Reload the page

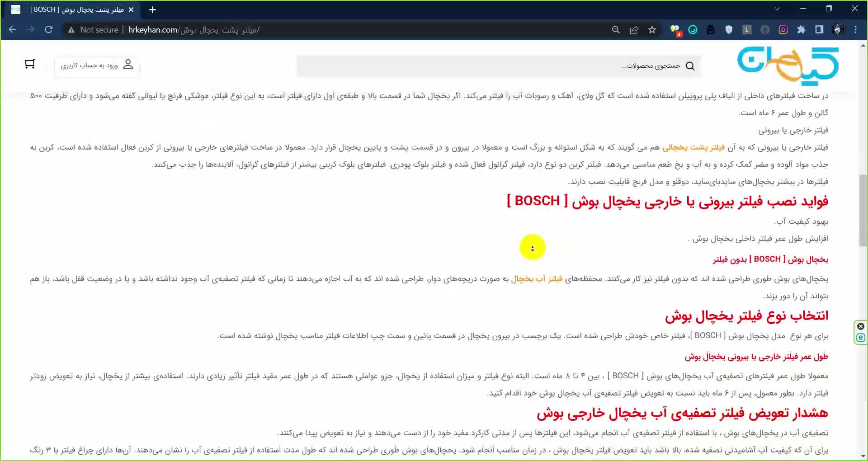pyautogui.click(x=49, y=30)
